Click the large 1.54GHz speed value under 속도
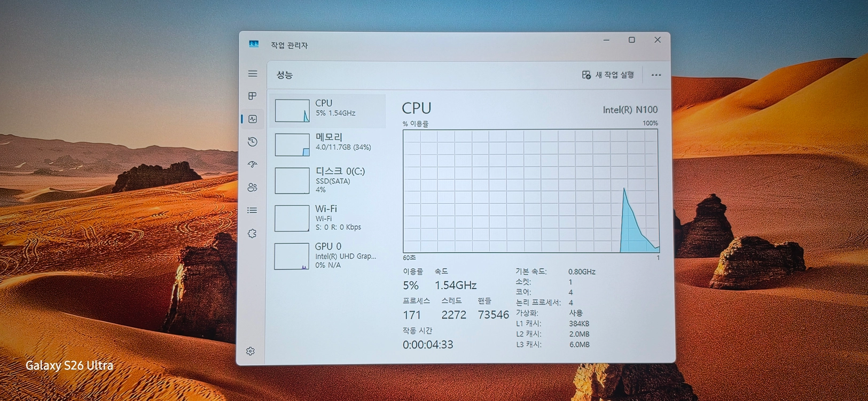868x401 pixels. (x=456, y=285)
